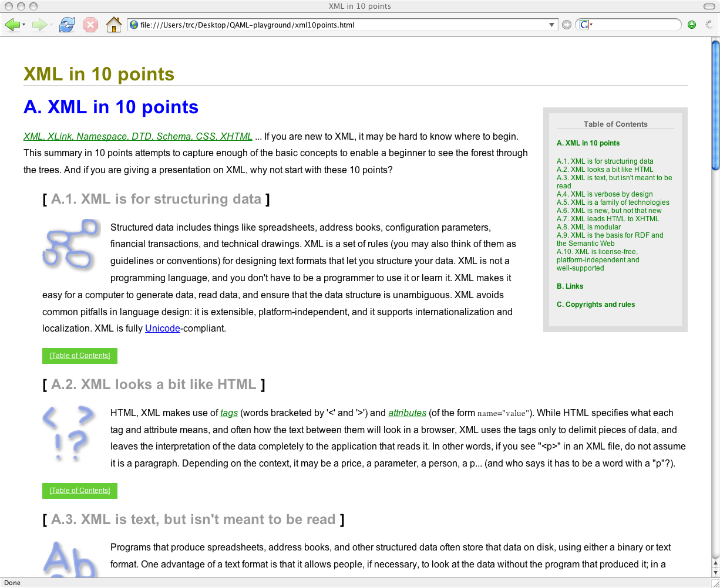
Task: Go to A.2. XML looks a bit like HTML
Action: (x=605, y=170)
